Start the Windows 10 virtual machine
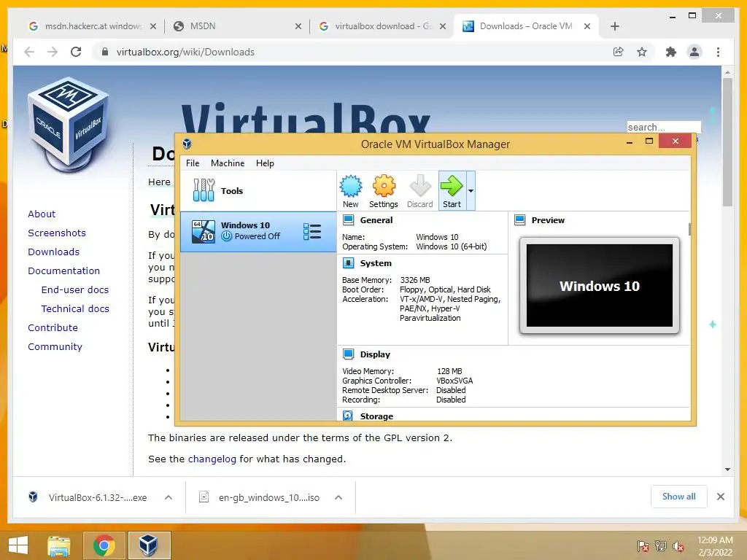Viewport: 747px width, 560px height. click(452, 191)
